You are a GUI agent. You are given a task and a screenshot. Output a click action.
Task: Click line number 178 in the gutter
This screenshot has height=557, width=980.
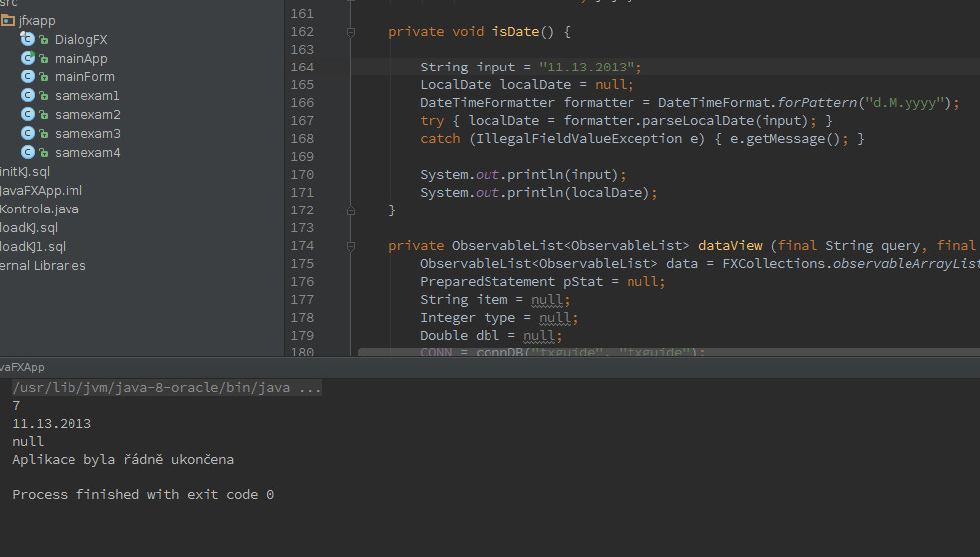(x=302, y=318)
